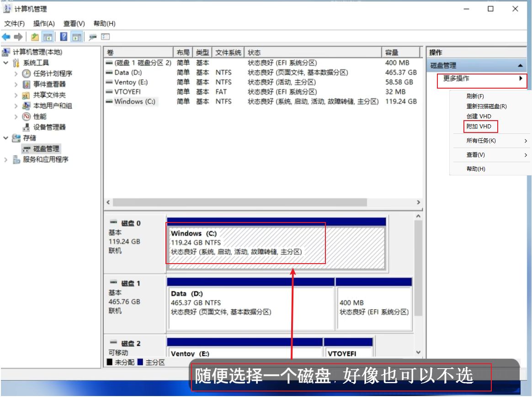Expand the 服务和应用程序 tree node

point(6,159)
